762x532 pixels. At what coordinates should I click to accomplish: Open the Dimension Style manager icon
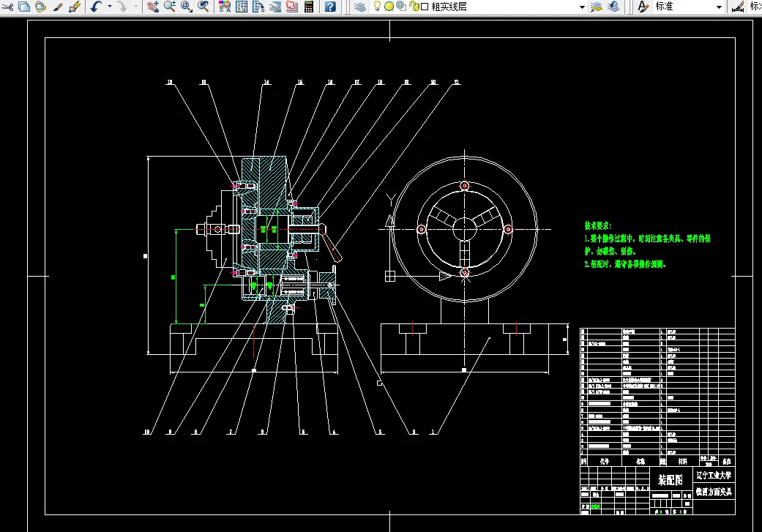[x=738, y=7]
